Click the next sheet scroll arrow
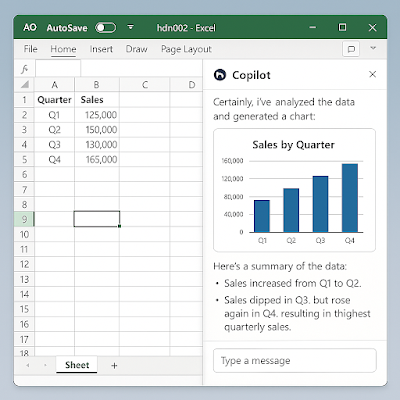 coord(45,366)
